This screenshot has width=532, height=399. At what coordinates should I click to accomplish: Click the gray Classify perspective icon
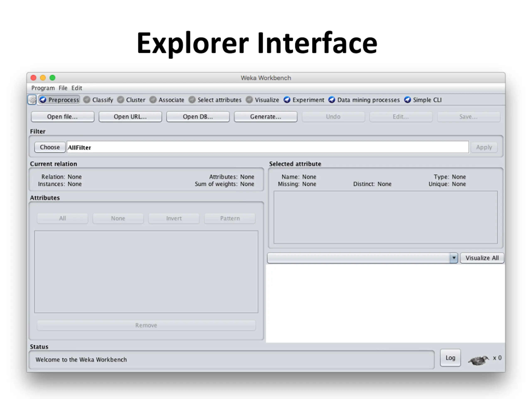[x=87, y=100]
